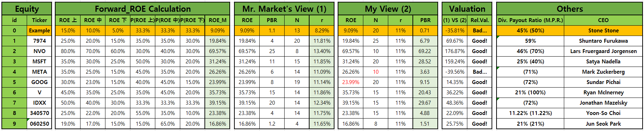Select the Bad... Rel.Val. cell for META
644x131 pixels.
click(479, 72)
